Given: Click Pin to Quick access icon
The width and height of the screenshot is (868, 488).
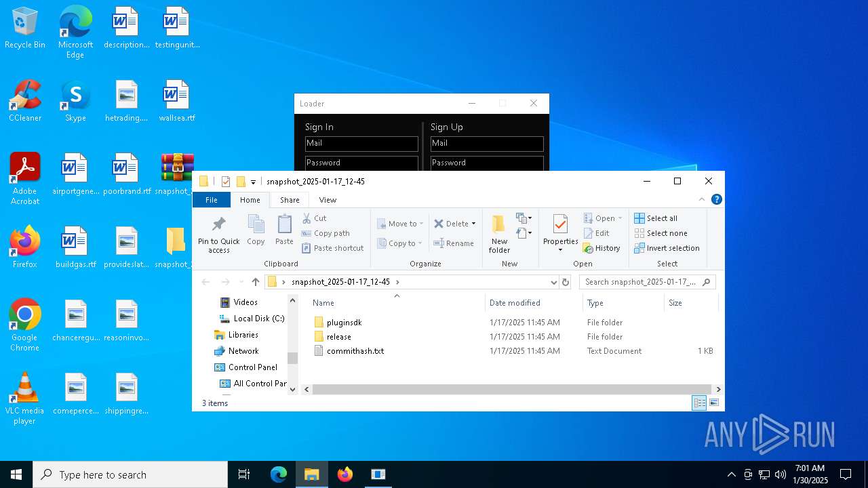Looking at the screenshot, I should point(218,224).
